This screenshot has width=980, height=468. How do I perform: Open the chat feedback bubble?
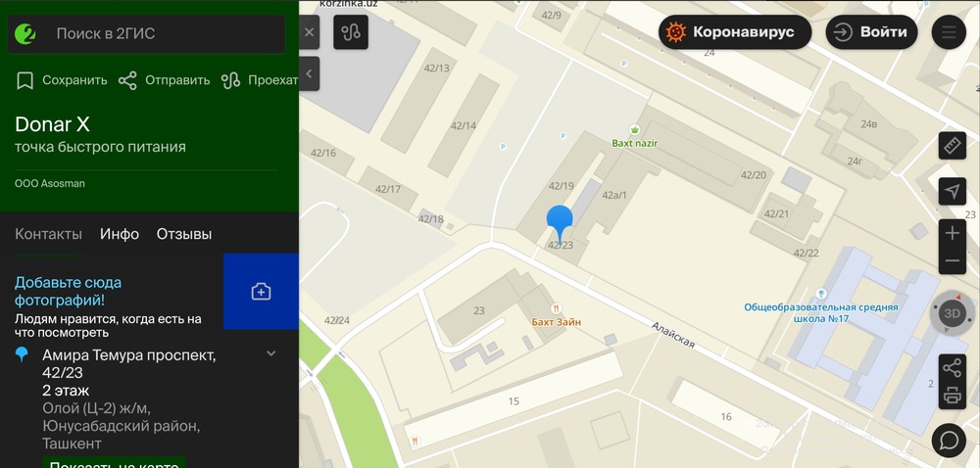949,440
